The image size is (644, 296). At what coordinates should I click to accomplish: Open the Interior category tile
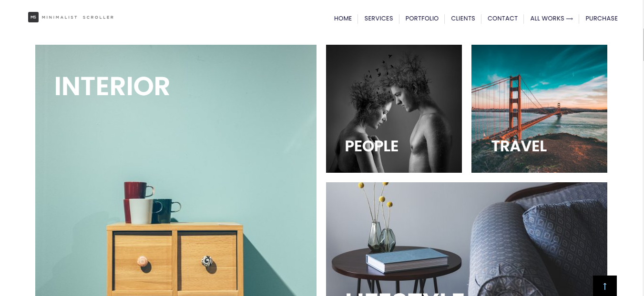pos(176,170)
